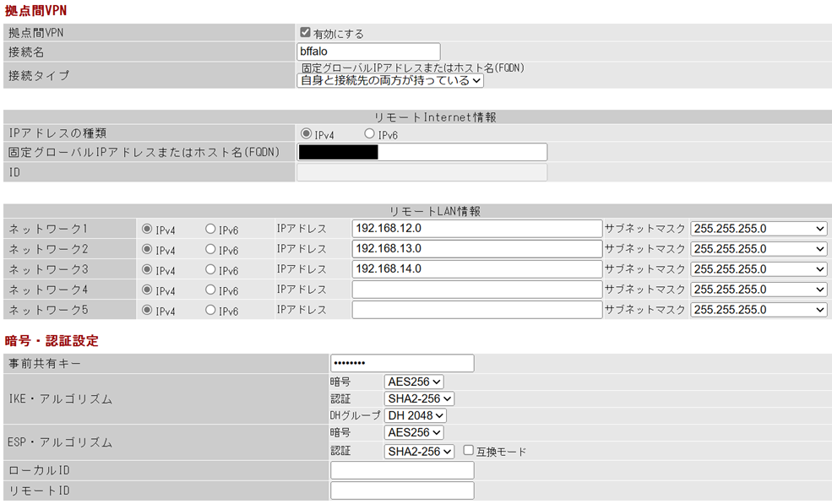
Task: Select IPv6 radio for ネットワーク2
Action: (x=210, y=250)
